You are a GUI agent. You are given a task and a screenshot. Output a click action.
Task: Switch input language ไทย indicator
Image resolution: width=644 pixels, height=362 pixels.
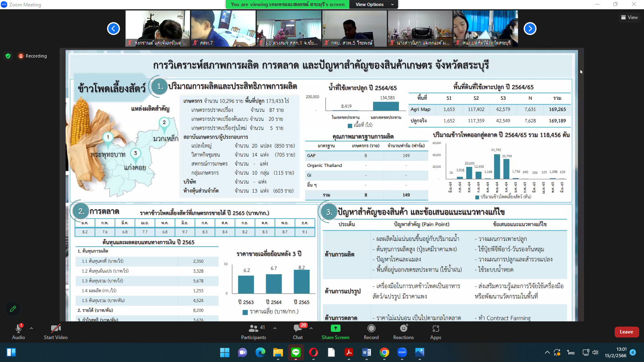[571, 352]
